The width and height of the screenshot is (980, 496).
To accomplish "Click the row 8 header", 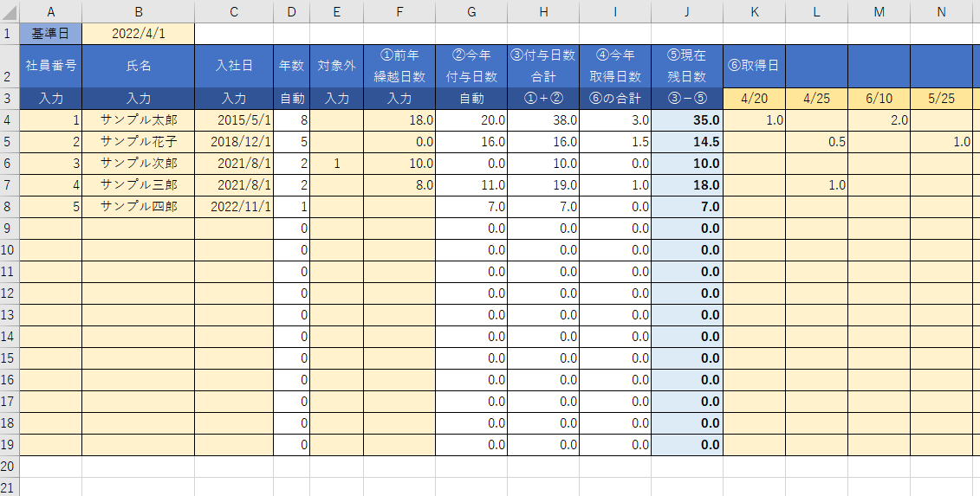I will tap(10, 207).
